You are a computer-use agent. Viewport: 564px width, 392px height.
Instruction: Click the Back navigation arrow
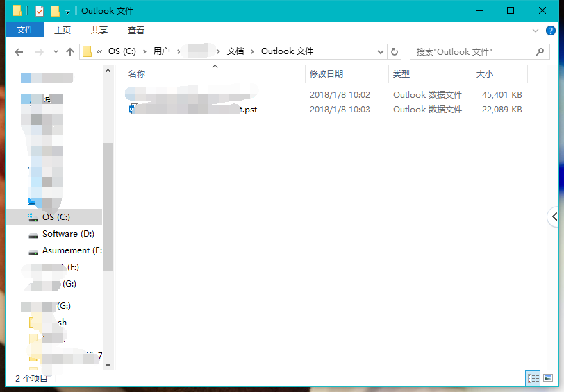pos(19,52)
